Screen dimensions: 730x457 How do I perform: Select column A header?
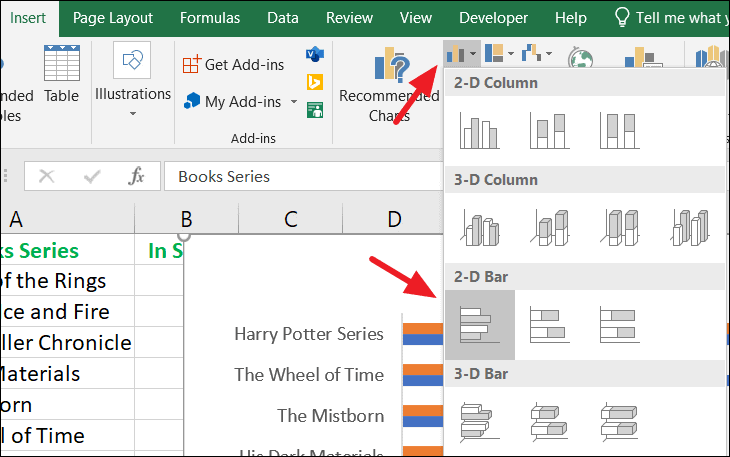pos(68,219)
